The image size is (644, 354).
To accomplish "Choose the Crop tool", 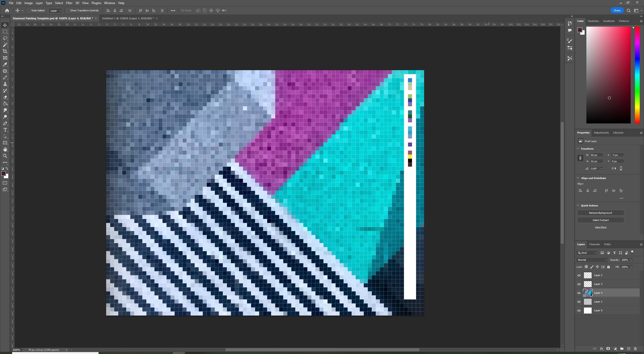I will click(x=5, y=51).
